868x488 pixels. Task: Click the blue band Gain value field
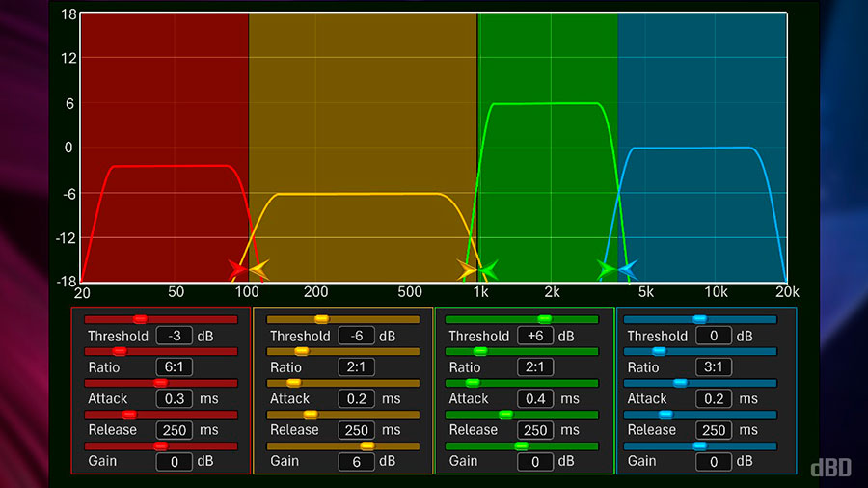[x=714, y=461]
